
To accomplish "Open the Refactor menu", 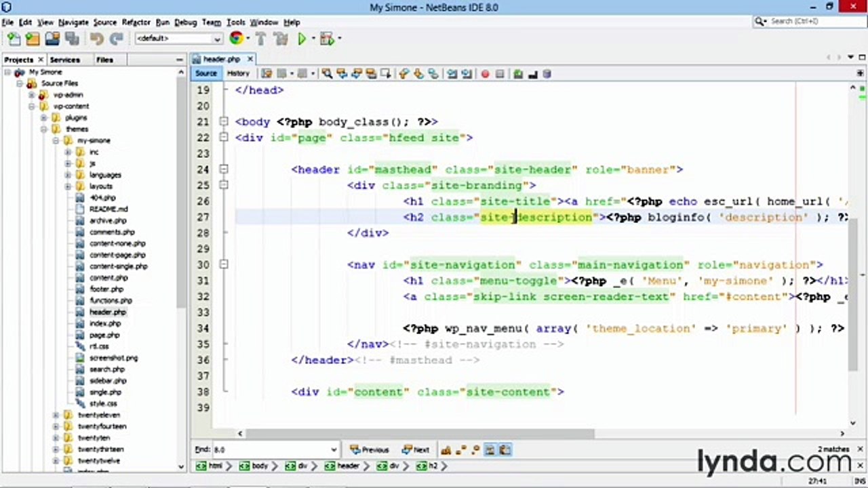I will coord(136,22).
